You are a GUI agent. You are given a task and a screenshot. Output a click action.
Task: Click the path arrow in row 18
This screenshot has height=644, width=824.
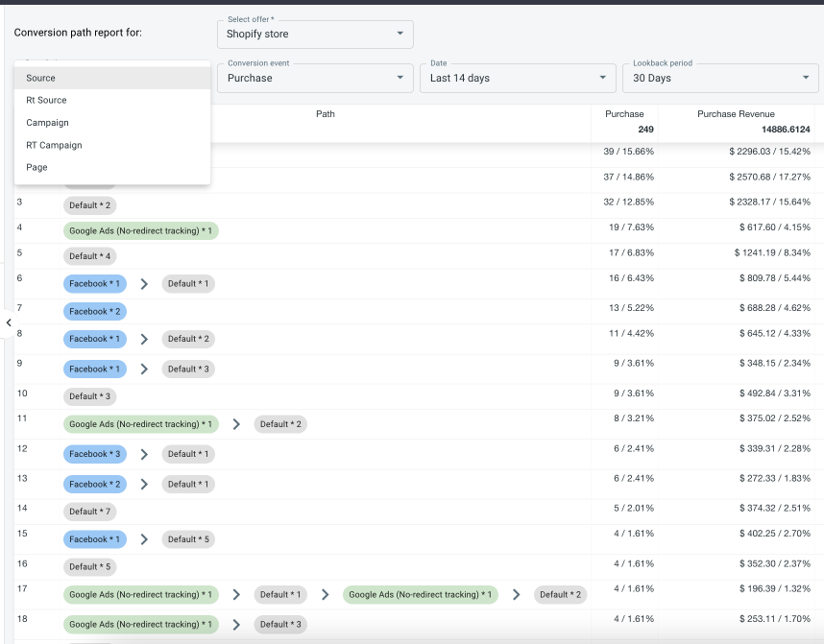(x=236, y=625)
